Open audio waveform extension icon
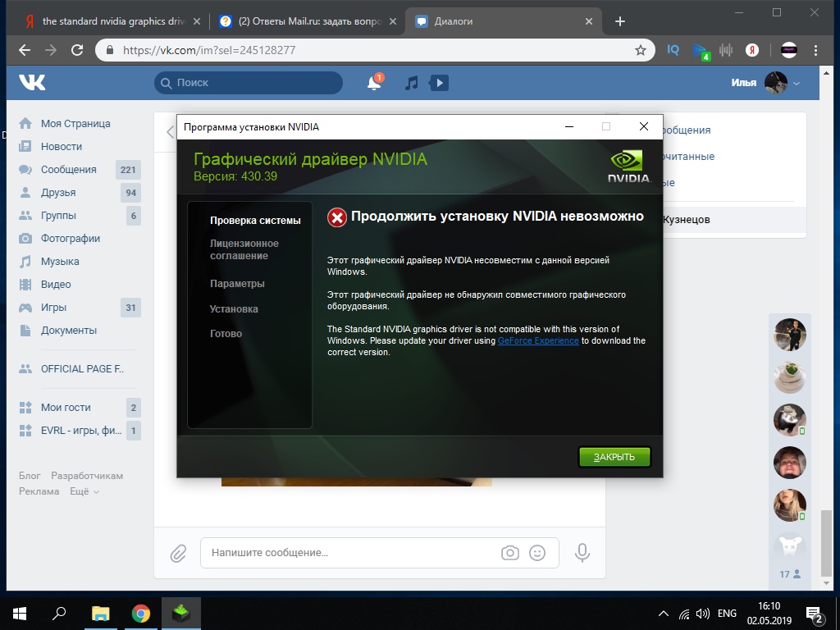The width and height of the screenshot is (840, 630). (x=726, y=50)
